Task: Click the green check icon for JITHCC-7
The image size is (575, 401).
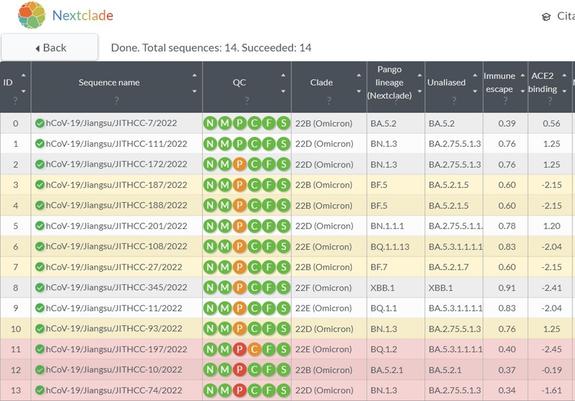Action: 40,123
